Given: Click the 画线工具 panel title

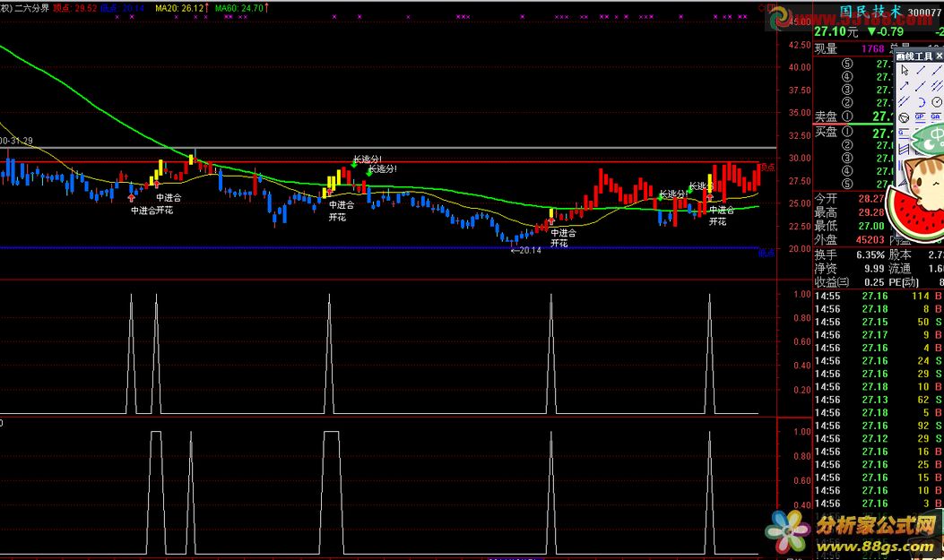Looking at the screenshot, I should [914, 56].
